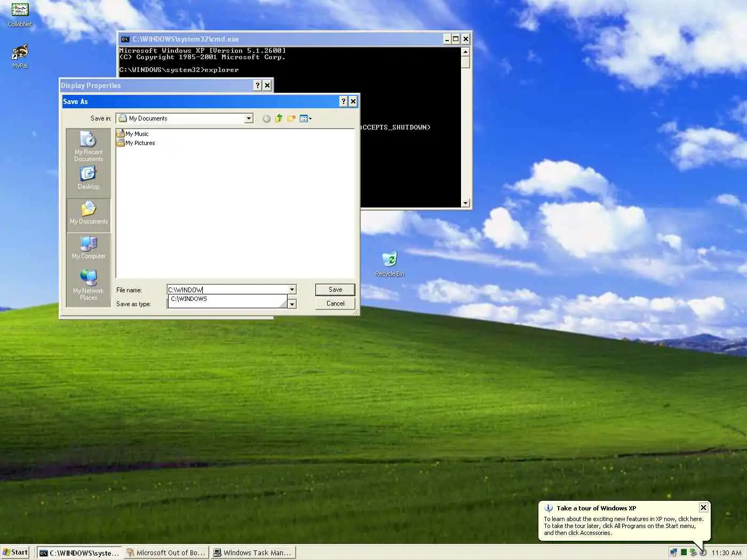Dismiss the Windows XP tour balloon
Screen dimensions: 747x560
tap(703, 508)
